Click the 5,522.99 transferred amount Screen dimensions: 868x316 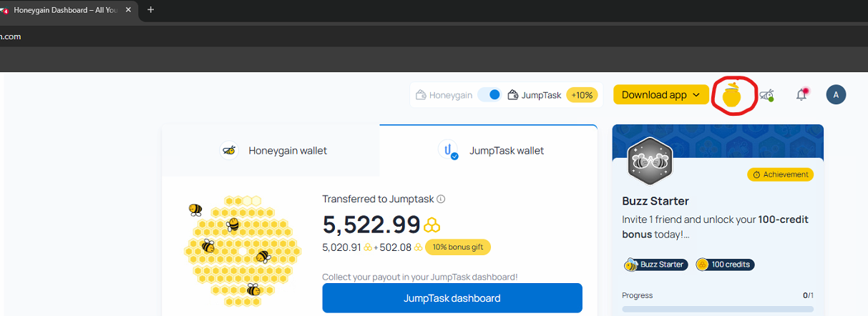[371, 224]
